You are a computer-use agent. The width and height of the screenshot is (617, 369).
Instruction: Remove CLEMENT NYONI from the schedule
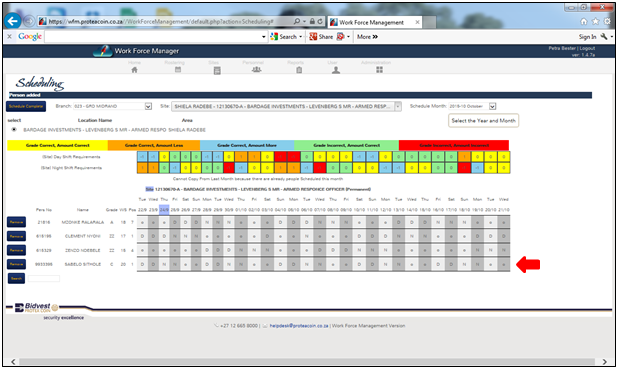[x=17, y=236]
